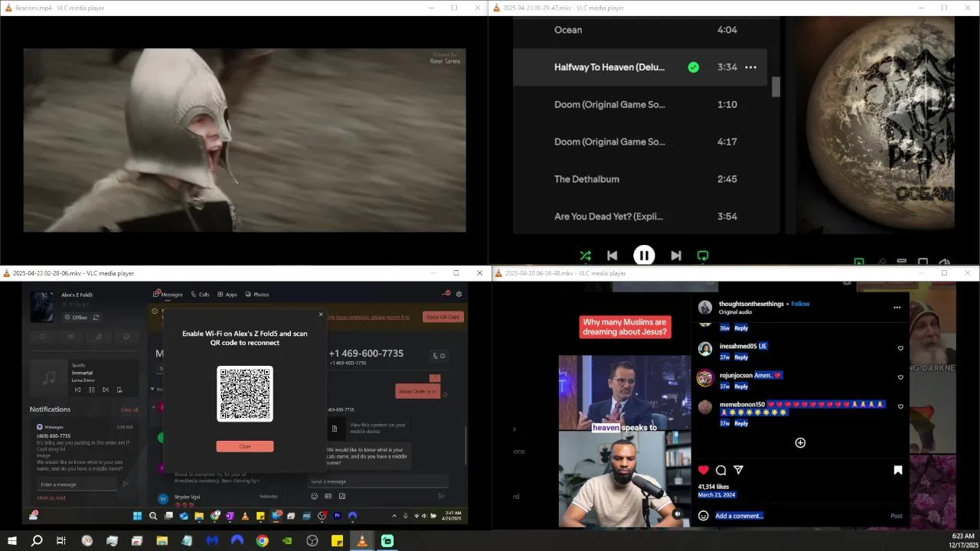
Task: Click Reply under rojunjocson's comment
Action: click(741, 386)
